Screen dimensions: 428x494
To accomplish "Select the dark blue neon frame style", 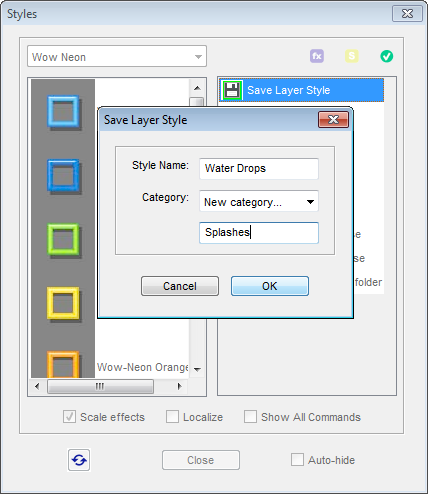I will (x=63, y=176).
